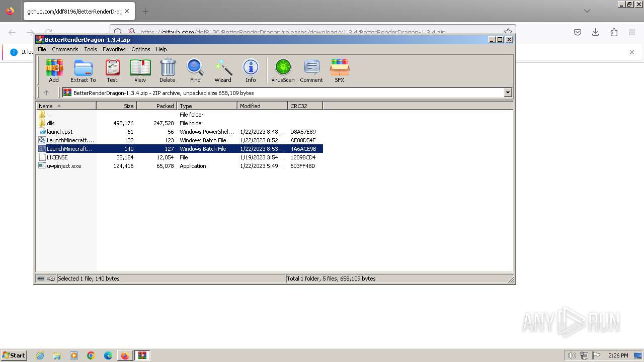Click the Extract To toolbar icon
The width and height of the screenshot is (644, 362).
coord(83,70)
